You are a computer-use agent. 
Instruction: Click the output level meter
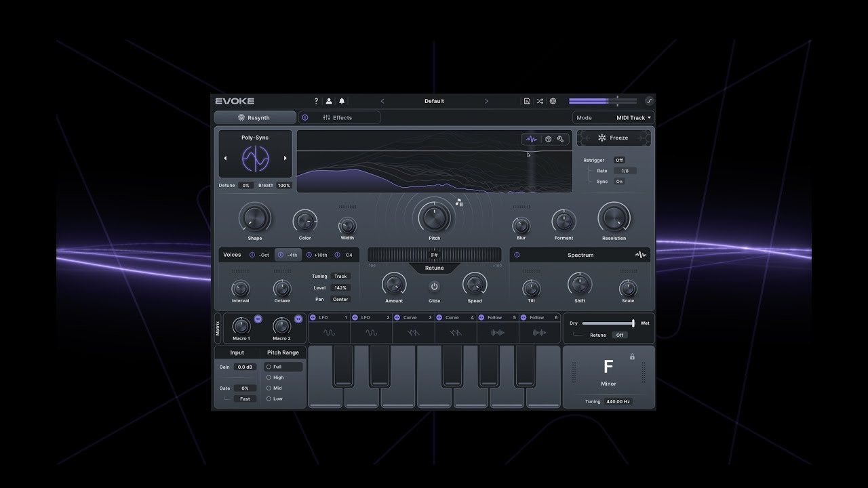click(x=603, y=101)
